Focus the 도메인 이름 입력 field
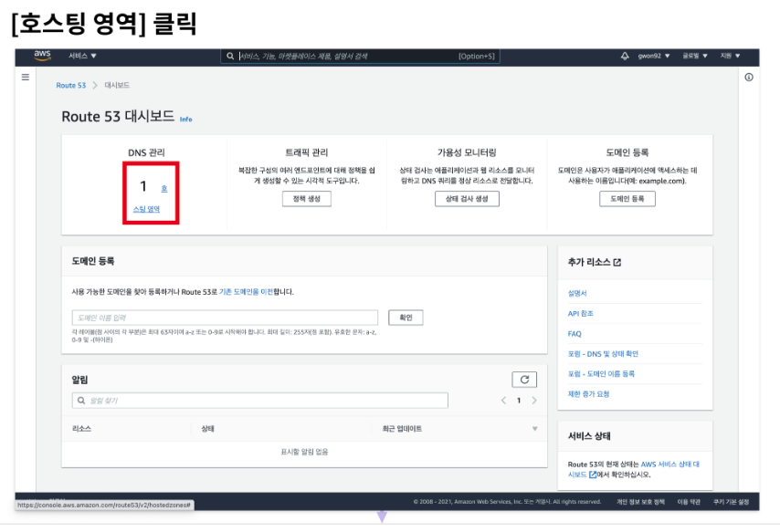The width and height of the screenshot is (780, 532). click(x=225, y=318)
